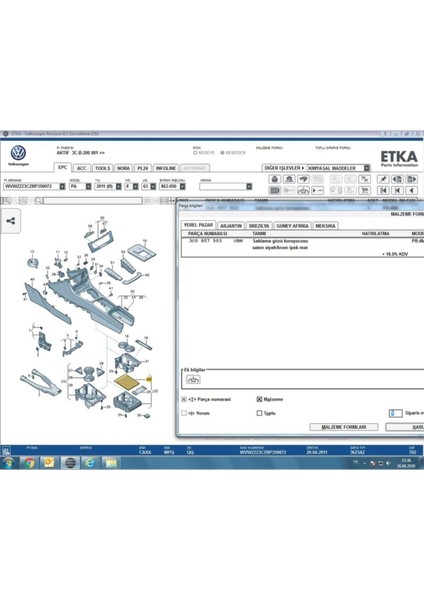
Task: Jump to first illustration with skip-back icon
Action: tap(383, 190)
